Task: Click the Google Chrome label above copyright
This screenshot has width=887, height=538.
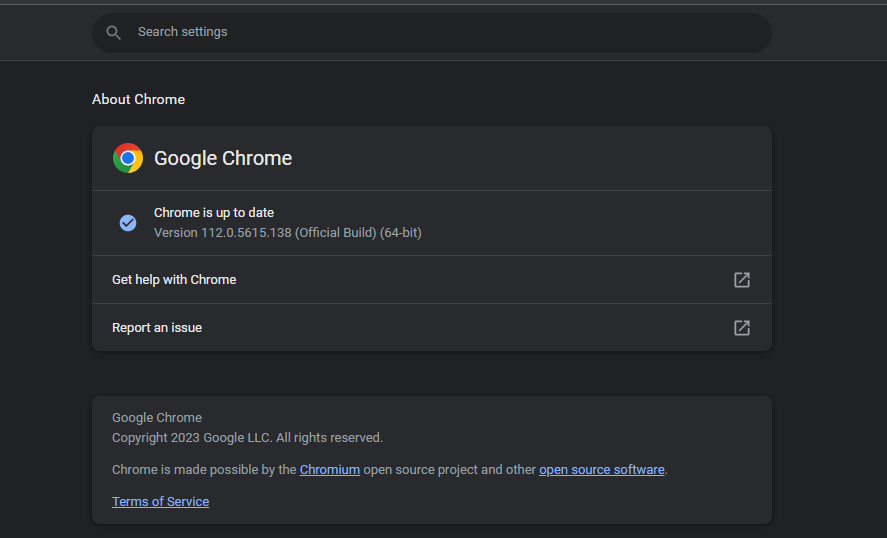Action: coord(157,418)
